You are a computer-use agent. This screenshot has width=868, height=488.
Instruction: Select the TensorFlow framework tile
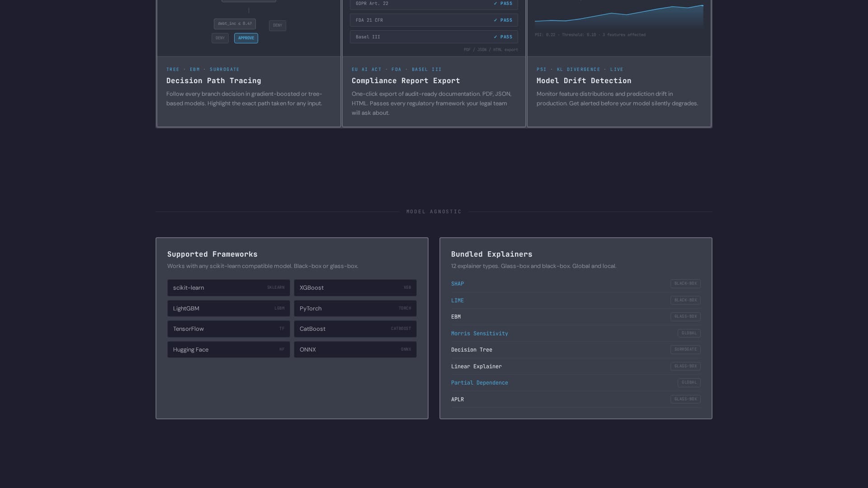coord(229,329)
